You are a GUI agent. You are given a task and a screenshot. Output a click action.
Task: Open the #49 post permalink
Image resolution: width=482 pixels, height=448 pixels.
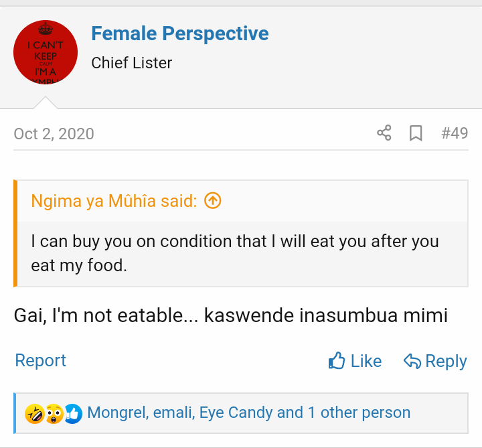pyautogui.click(x=455, y=133)
